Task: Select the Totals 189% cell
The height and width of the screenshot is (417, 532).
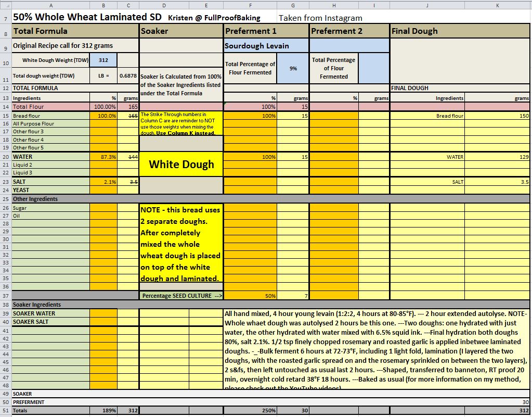Action: coord(103,411)
